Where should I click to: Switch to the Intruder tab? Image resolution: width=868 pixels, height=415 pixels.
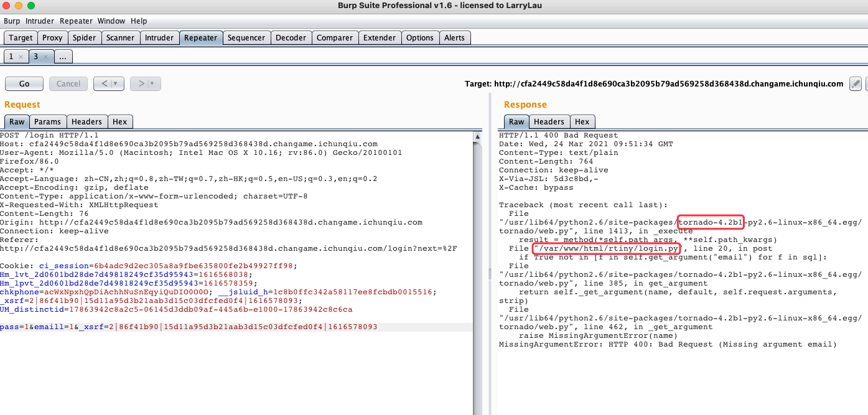(x=159, y=37)
